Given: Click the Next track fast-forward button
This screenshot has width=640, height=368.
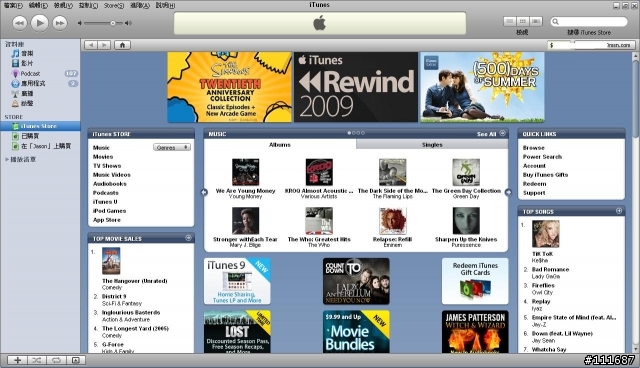Looking at the screenshot, I should [60, 23].
